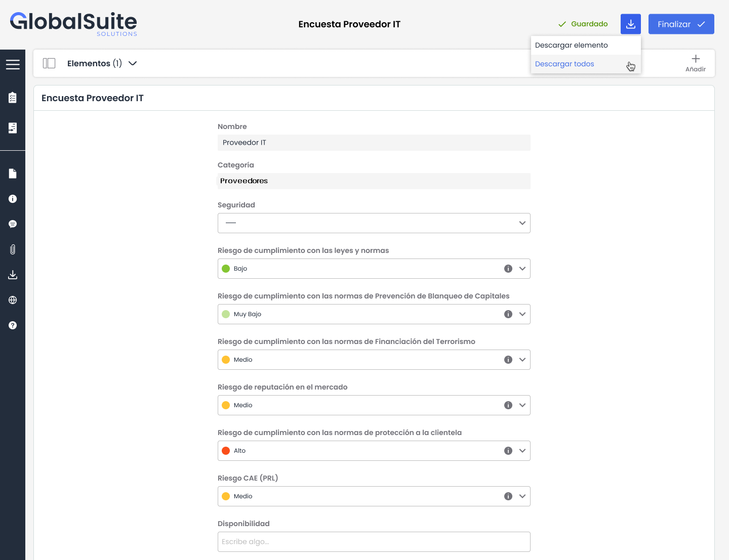The width and height of the screenshot is (729, 560).
Task: Open the Financiación del Terrorismo risk dropdown
Action: [x=522, y=360]
